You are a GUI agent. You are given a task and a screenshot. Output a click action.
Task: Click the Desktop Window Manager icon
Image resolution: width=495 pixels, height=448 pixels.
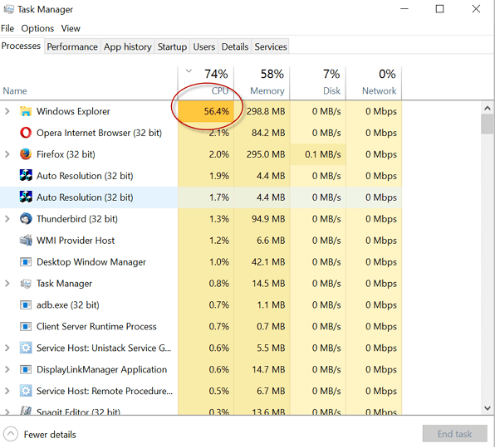[26, 261]
